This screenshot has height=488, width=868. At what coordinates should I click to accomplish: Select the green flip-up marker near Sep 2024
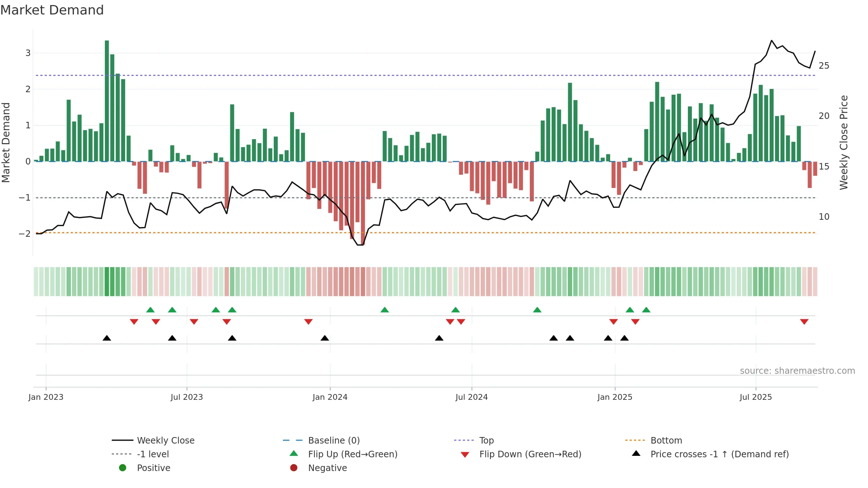pyautogui.click(x=537, y=310)
